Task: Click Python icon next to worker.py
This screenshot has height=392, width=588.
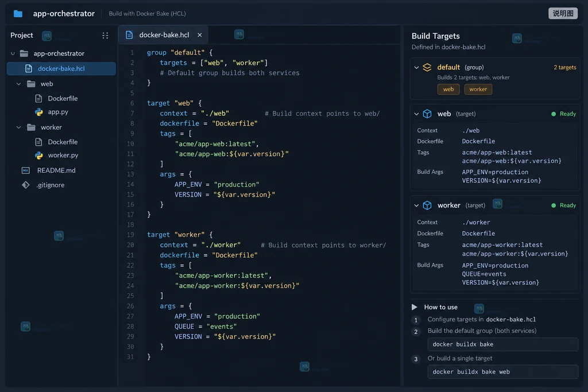Action: pos(38,155)
